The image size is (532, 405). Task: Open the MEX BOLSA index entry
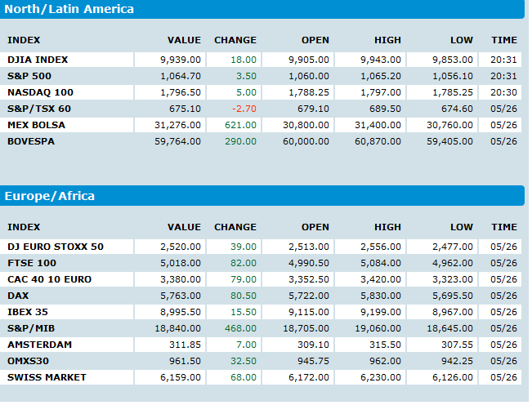pos(36,125)
